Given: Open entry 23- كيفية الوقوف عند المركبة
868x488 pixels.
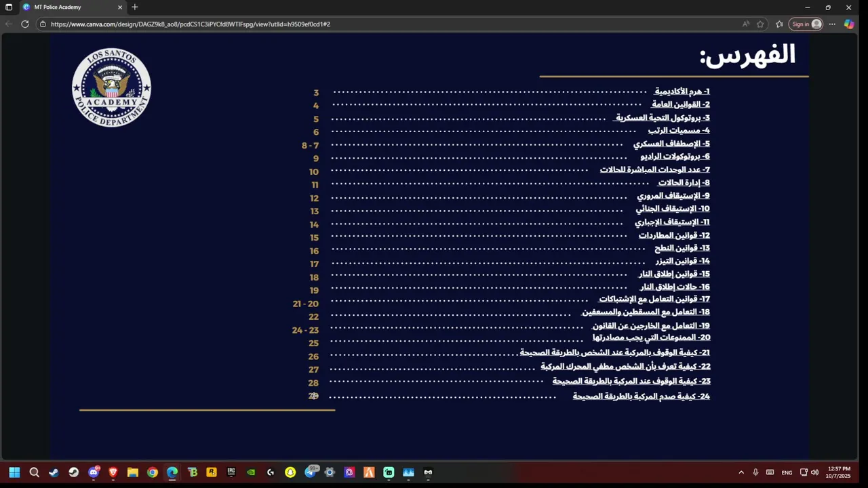Looking at the screenshot, I should (631, 382).
